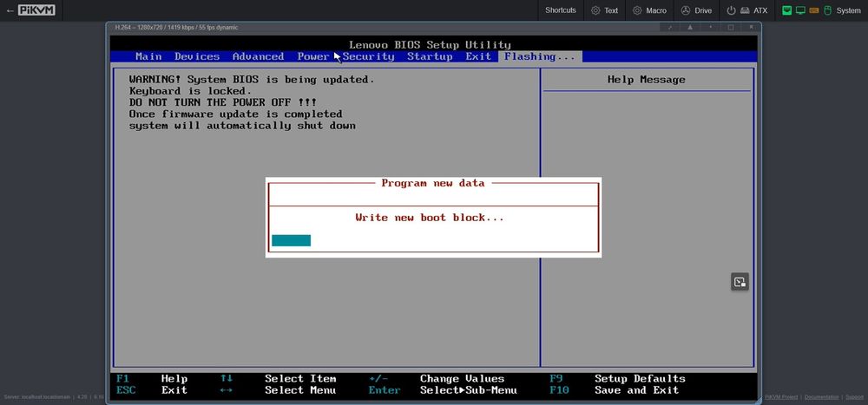Select the Advanced tab in BIOS
Image resolution: width=868 pixels, height=405 pixels.
pyautogui.click(x=258, y=56)
